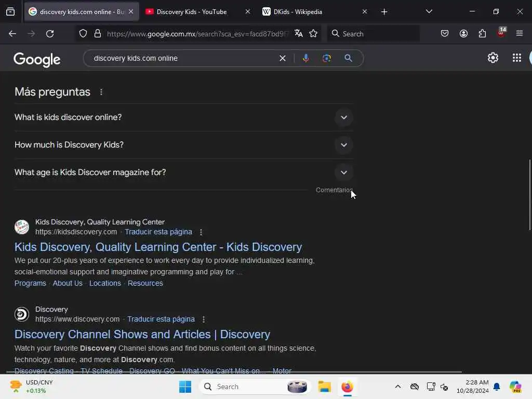Viewport: 532px width, 399px height.
Task: Open Google apps grid
Action: (x=516, y=58)
